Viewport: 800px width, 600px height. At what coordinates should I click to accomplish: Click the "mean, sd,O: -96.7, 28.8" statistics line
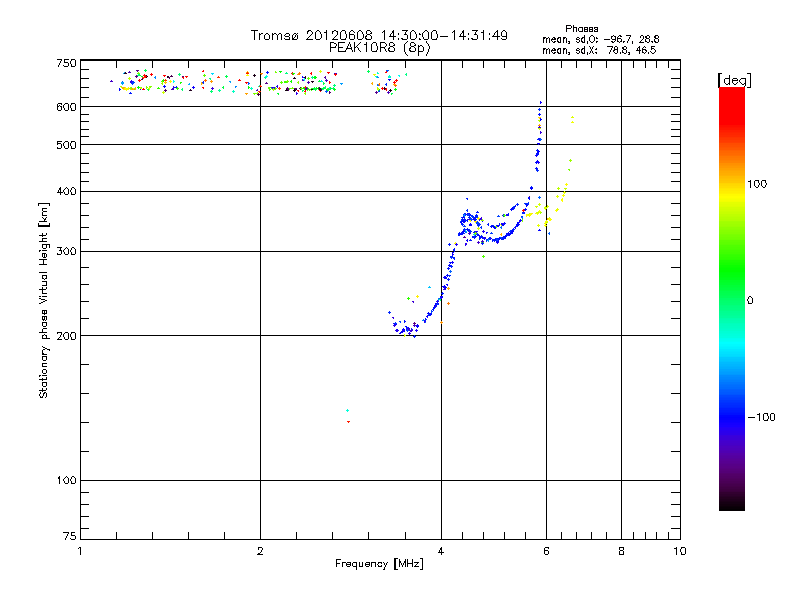click(601, 39)
